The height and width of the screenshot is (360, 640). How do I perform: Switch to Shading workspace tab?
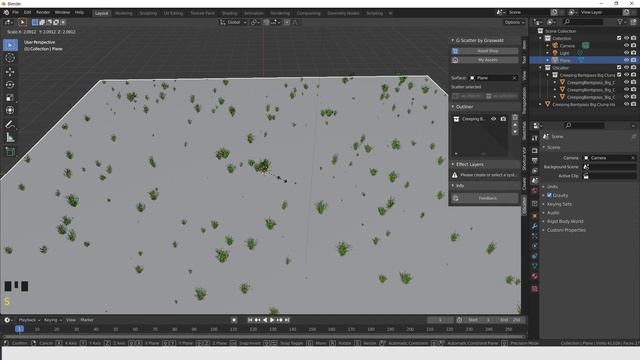pos(230,13)
